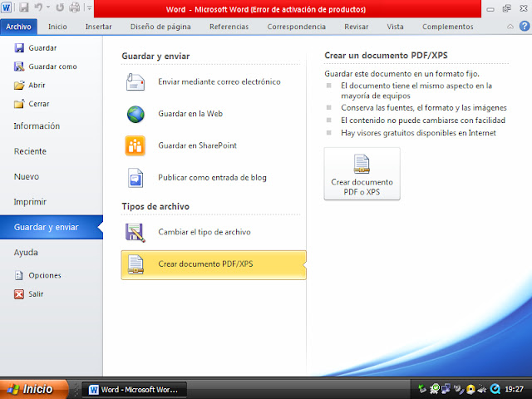532x399 pixels.
Task: Select the Guardar y enviar section
Action: [x=52, y=227]
